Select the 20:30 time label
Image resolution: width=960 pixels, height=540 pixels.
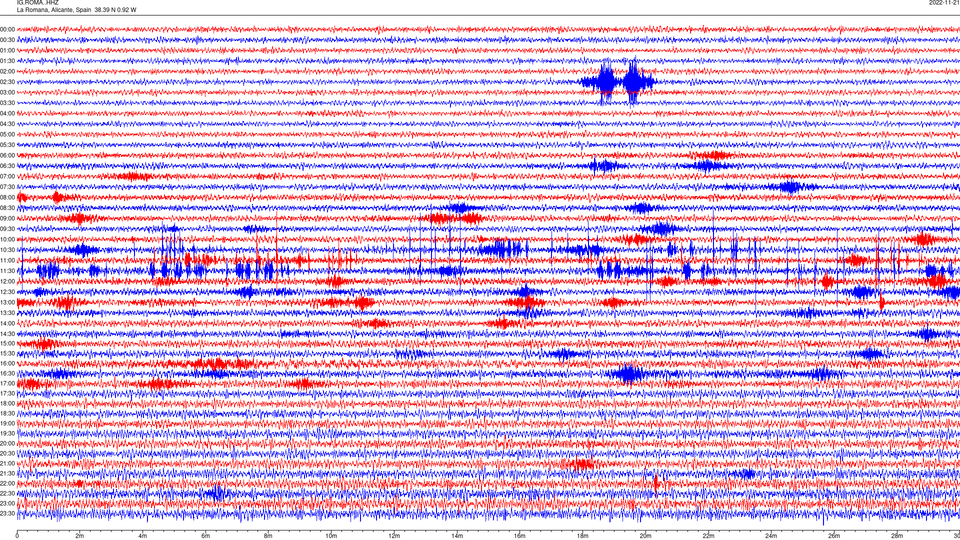click(7, 453)
